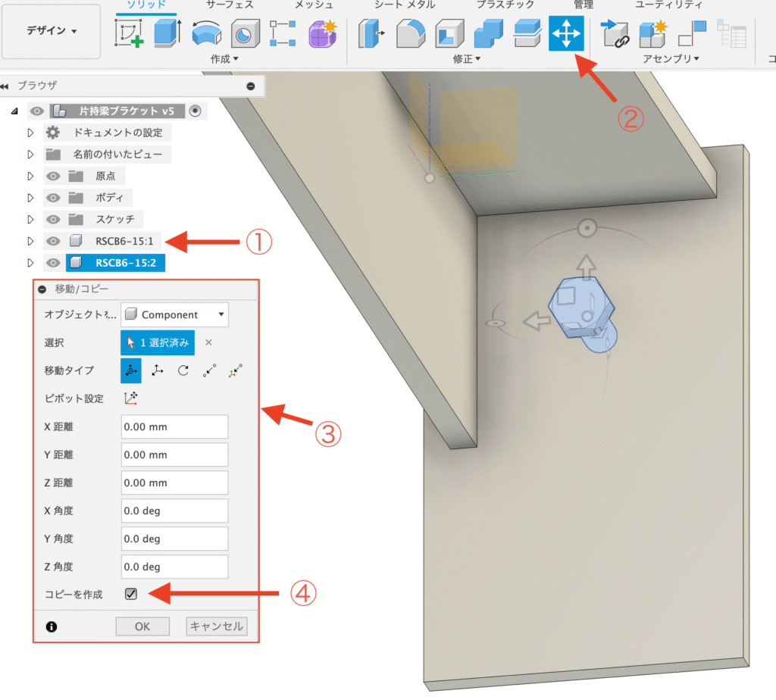Toggle visibility of the スケッチ folder
The width and height of the screenshot is (776, 700).
tap(52, 220)
